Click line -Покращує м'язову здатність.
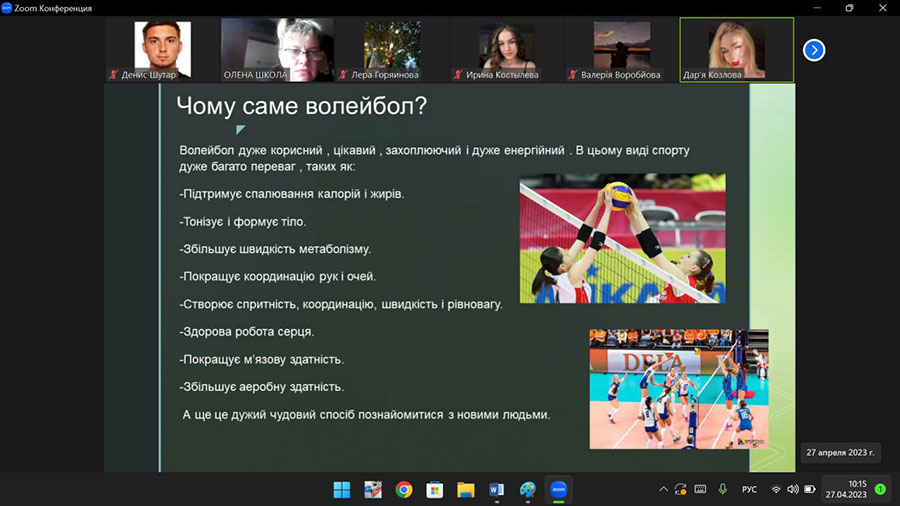Viewport: 900px width, 506px height. point(262,360)
